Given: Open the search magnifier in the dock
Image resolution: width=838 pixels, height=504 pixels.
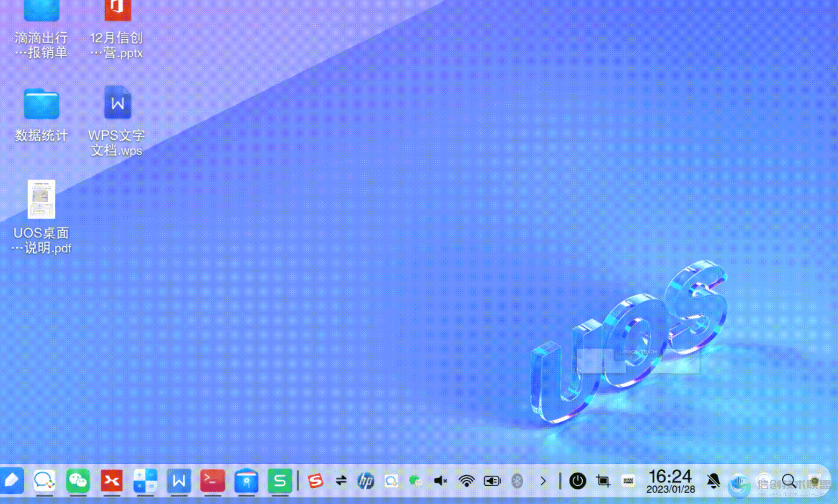Looking at the screenshot, I should tap(789, 481).
